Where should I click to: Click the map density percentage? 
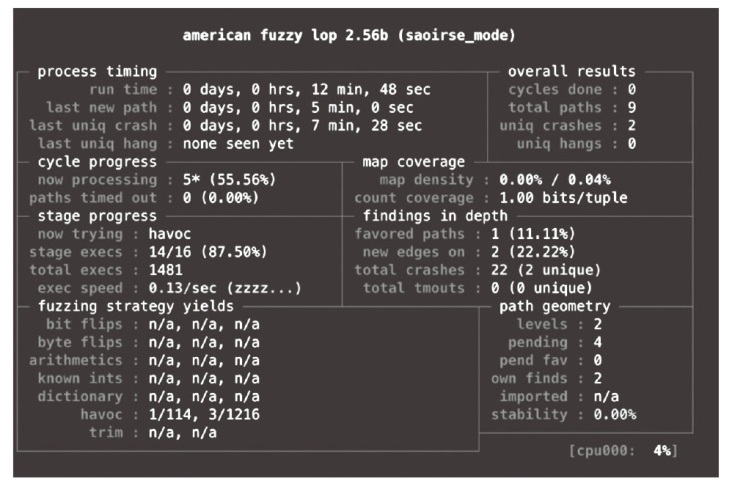click(544, 180)
